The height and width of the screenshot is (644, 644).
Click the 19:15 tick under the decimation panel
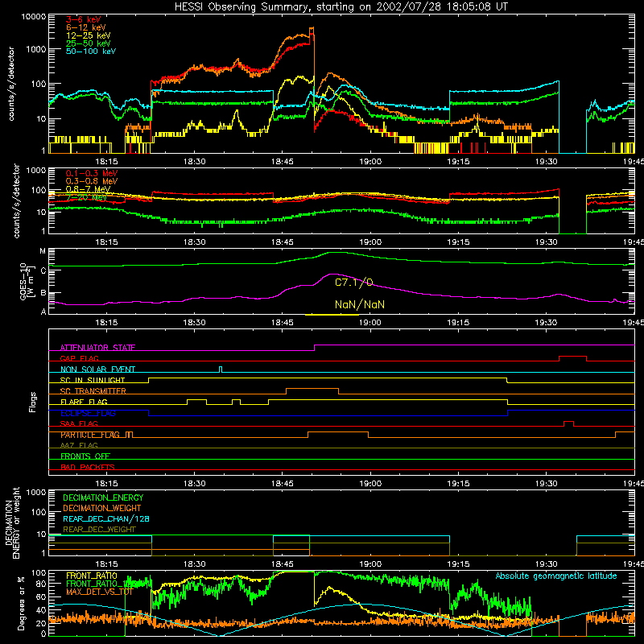click(x=458, y=564)
